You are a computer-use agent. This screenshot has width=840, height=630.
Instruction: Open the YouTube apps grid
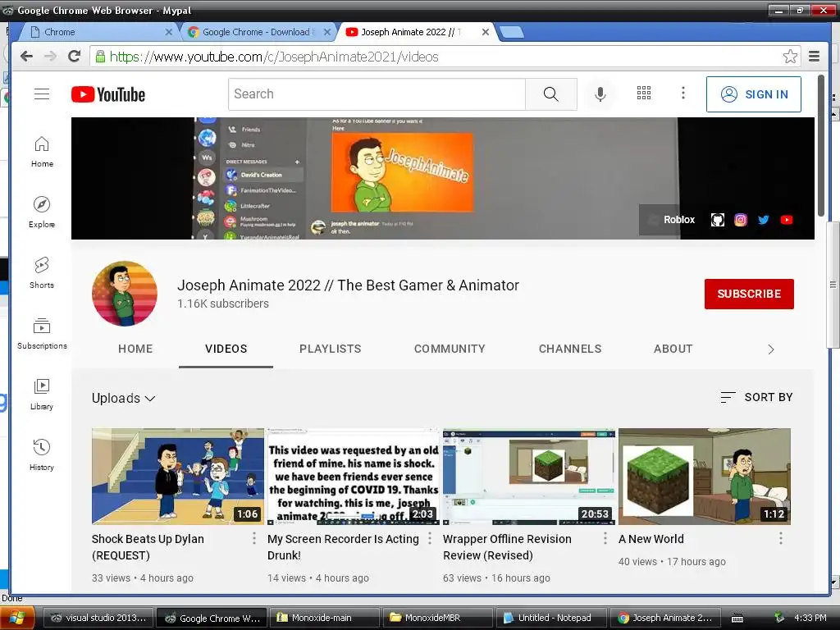[x=644, y=94]
